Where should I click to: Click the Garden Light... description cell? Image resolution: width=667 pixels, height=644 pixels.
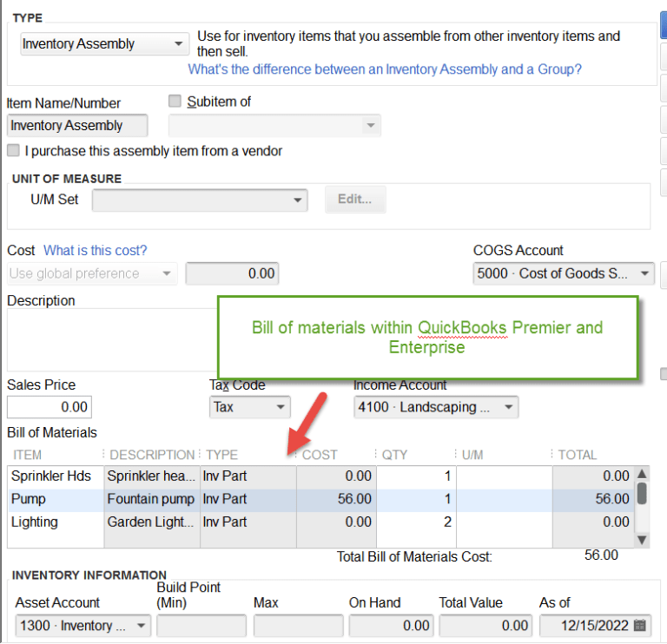coord(151,522)
